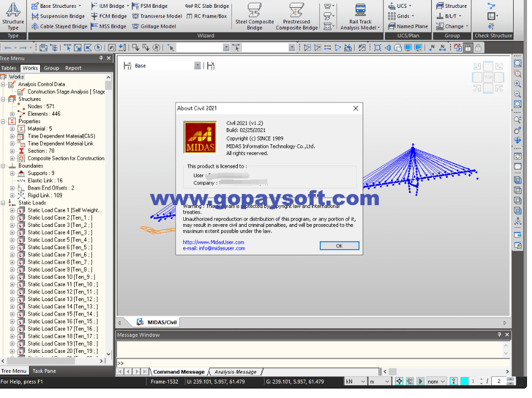Open the ILM Bridge wizard
This screenshot has height=398, width=532.
[x=110, y=6]
